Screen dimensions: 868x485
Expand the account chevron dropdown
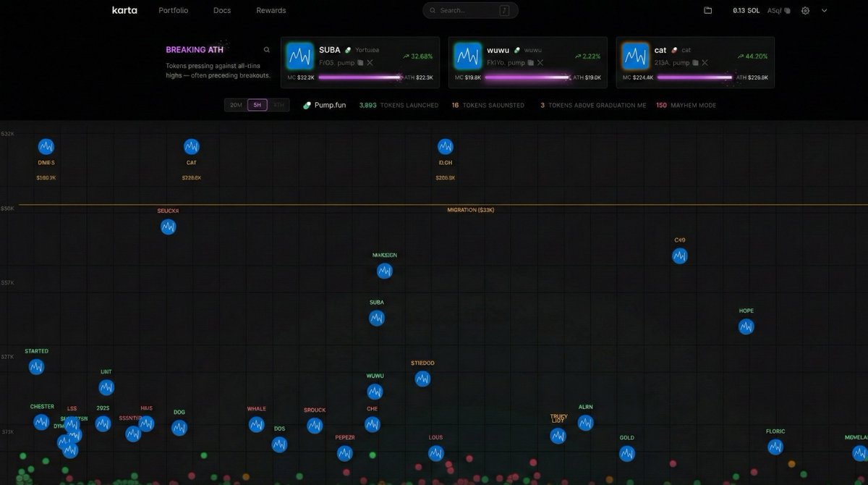tap(824, 10)
